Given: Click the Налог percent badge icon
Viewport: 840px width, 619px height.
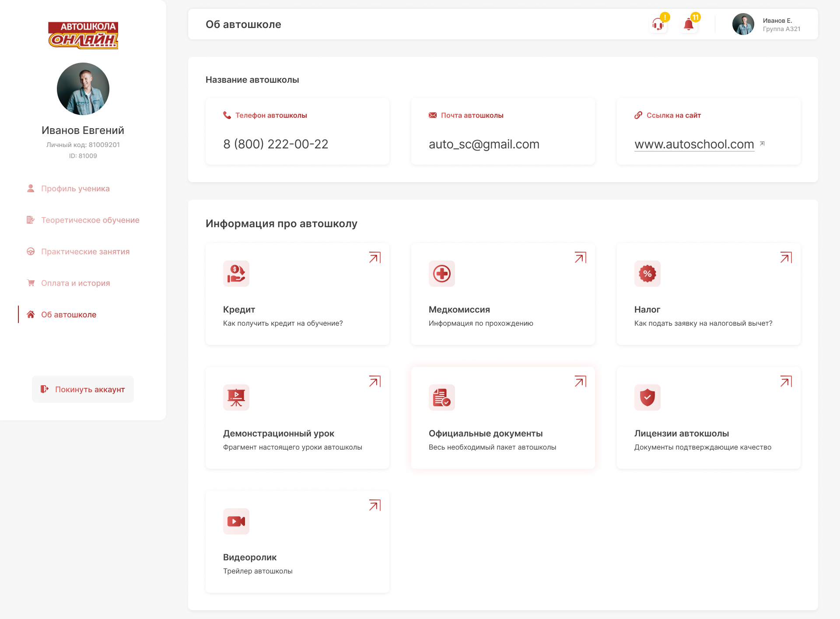Looking at the screenshot, I should (x=647, y=274).
